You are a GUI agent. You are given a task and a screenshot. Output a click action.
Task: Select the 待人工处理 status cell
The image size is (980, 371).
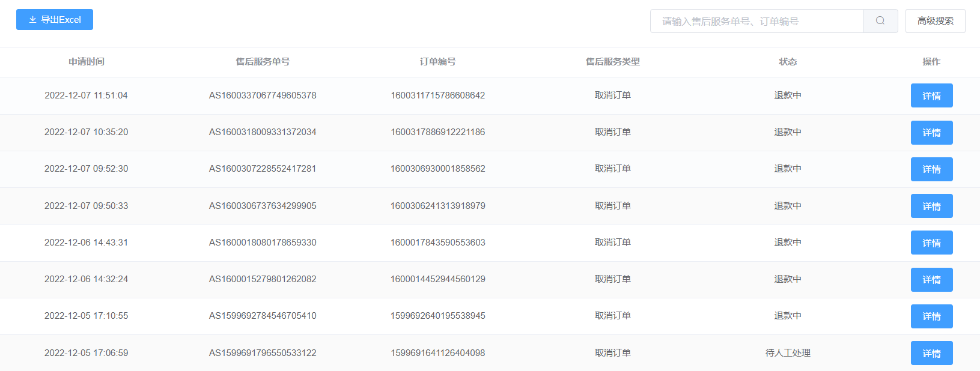coord(788,353)
